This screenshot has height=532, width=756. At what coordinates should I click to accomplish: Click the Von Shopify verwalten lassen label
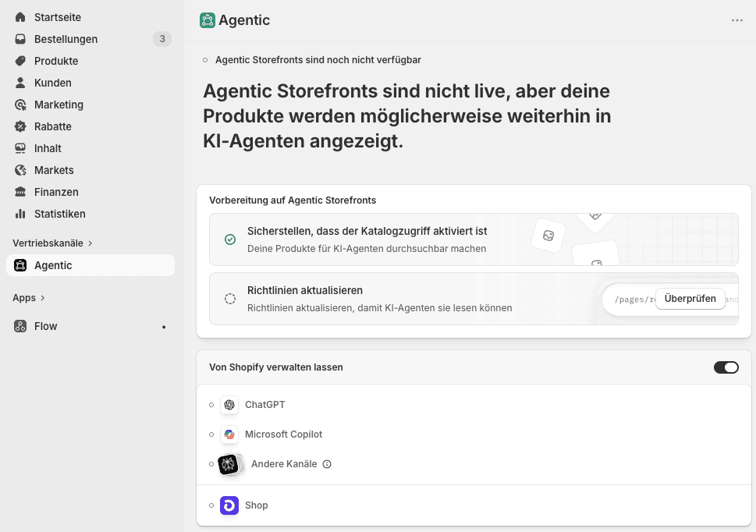click(276, 367)
